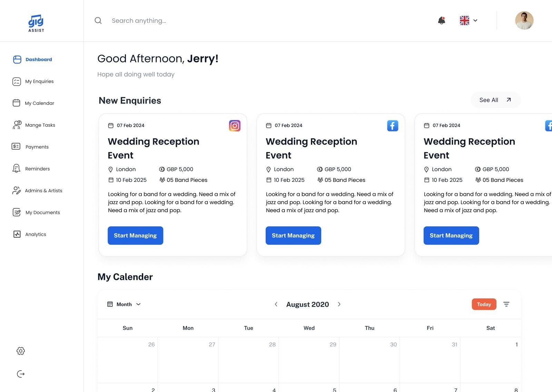The image size is (552, 392).
Task: Click the August 2020 calendar title
Action: pos(308,304)
